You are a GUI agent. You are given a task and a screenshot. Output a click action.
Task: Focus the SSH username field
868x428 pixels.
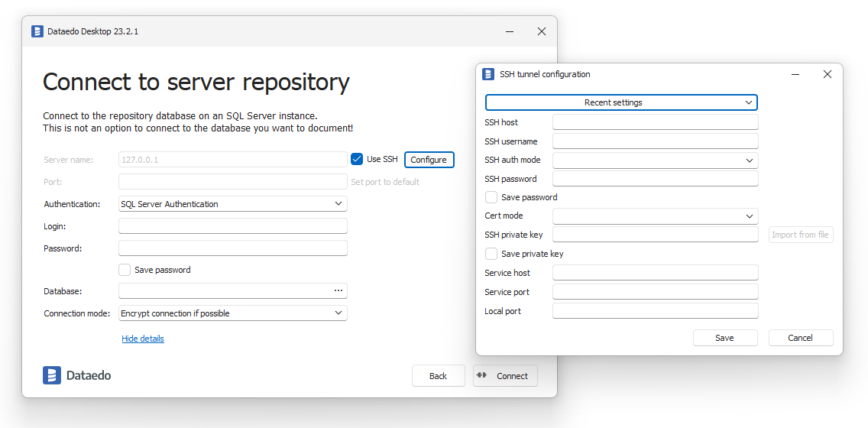(x=656, y=141)
